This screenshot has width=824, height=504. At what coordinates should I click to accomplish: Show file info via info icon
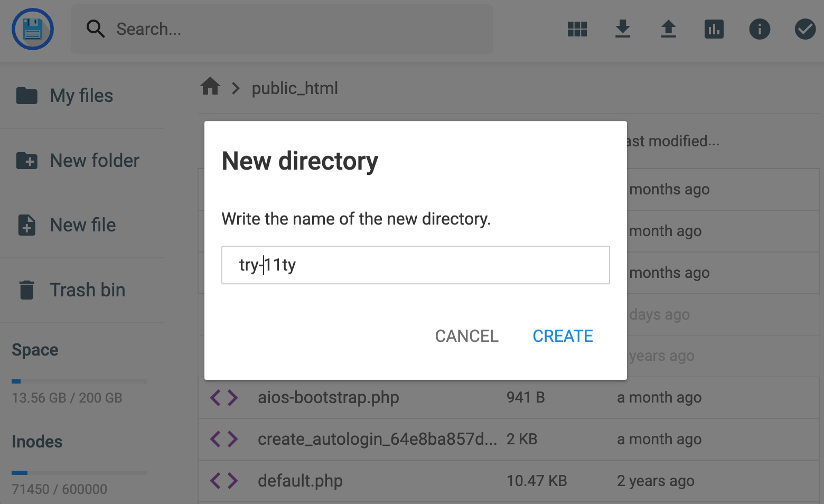(x=759, y=29)
